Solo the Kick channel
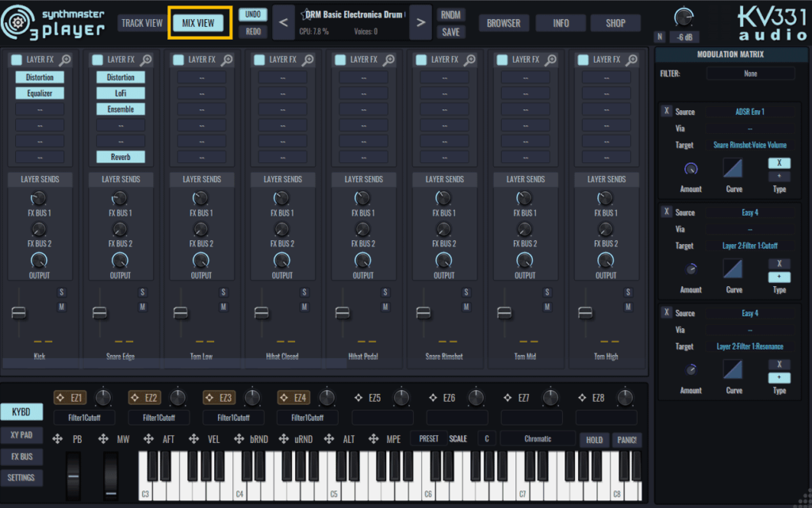 pos(61,292)
